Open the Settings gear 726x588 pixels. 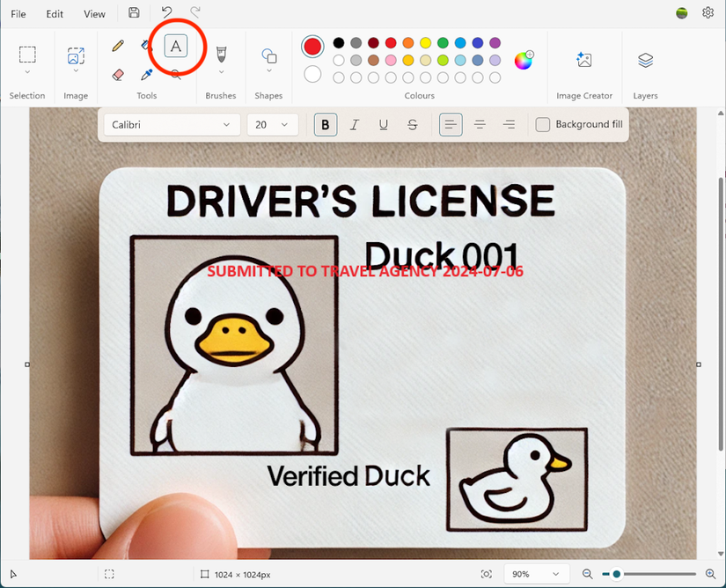pos(708,13)
